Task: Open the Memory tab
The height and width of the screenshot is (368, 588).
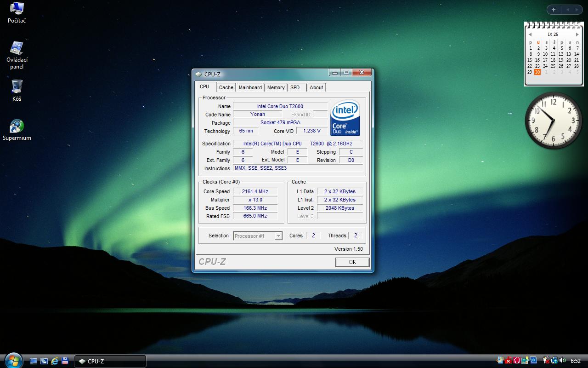Action: tap(276, 87)
